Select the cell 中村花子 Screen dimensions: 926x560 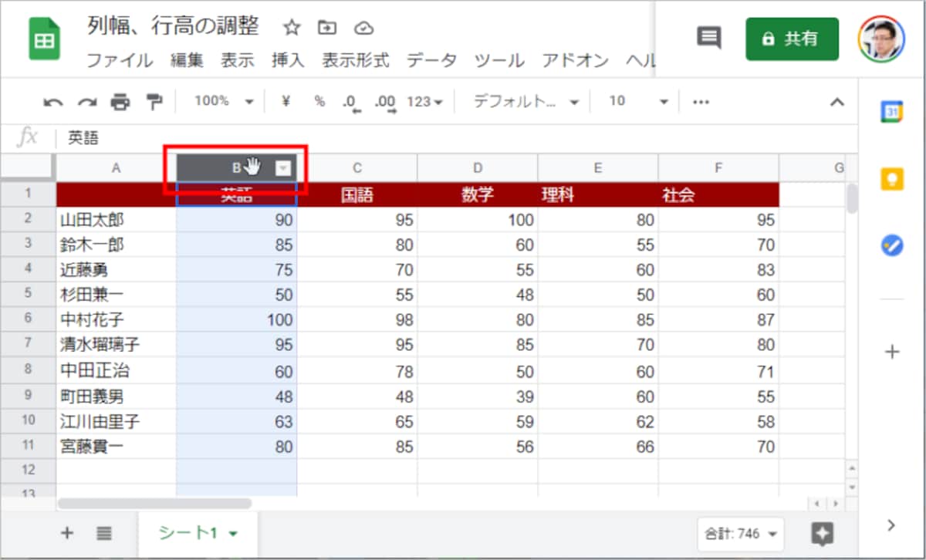(116, 319)
